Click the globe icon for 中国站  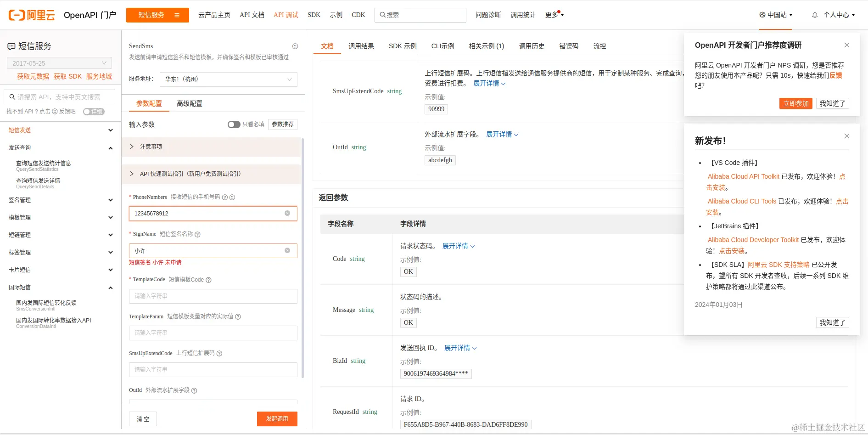(762, 15)
